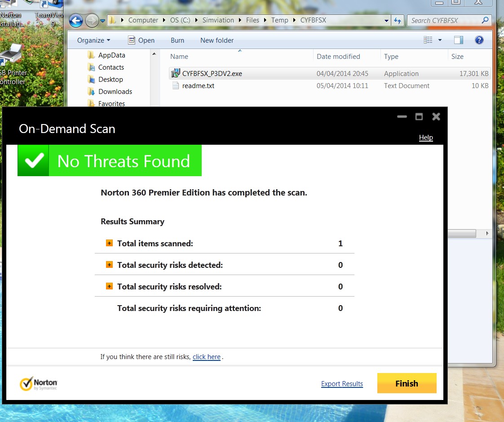Select Simviation in the address breadcrumb
This screenshot has width=504, height=422.
[218, 20]
